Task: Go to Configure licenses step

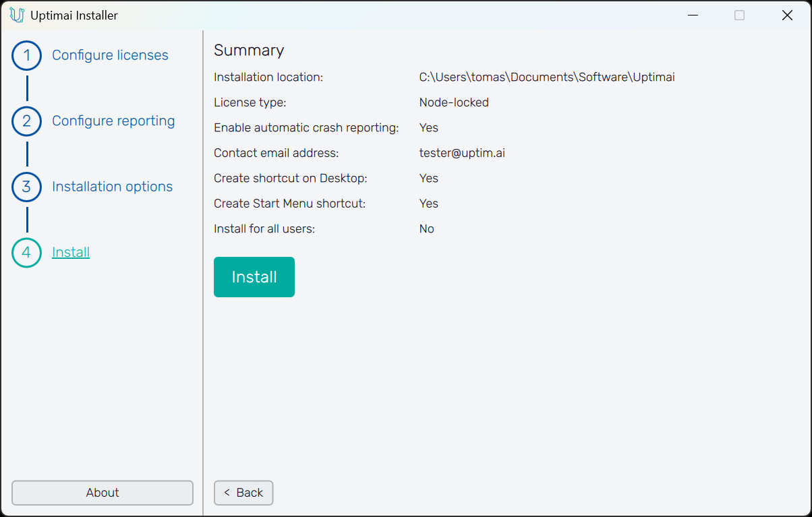Action: pos(110,55)
